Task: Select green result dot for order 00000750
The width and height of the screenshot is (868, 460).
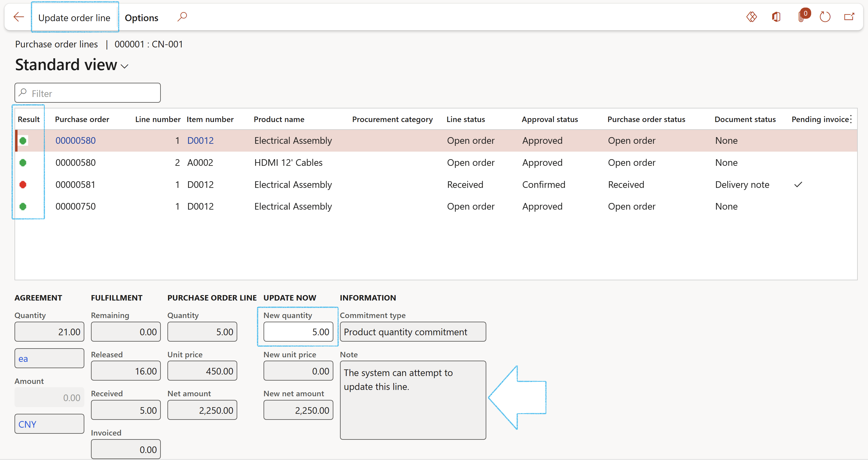Action: click(23, 206)
